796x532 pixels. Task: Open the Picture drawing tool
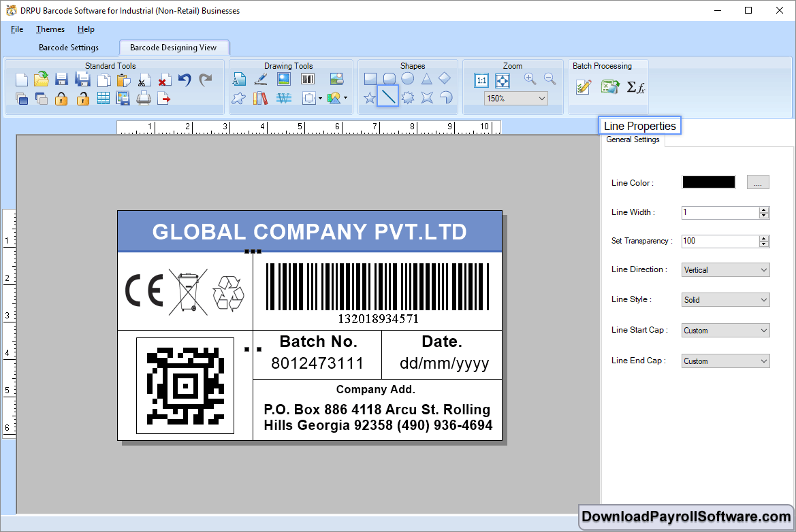point(283,79)
